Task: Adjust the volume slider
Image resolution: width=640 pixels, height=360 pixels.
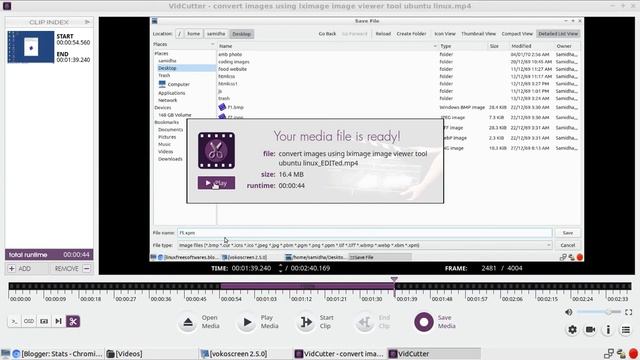Action: click(x=599, y=312)
